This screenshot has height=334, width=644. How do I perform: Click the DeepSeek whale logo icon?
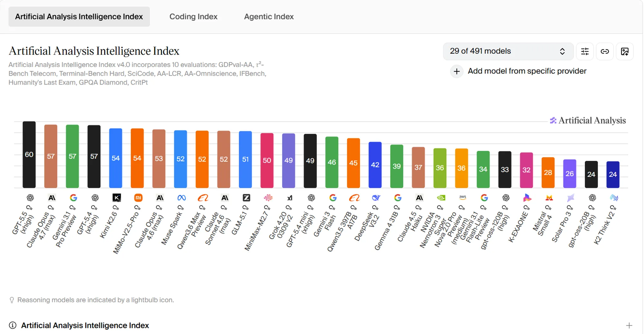click(x=376, y=198)
